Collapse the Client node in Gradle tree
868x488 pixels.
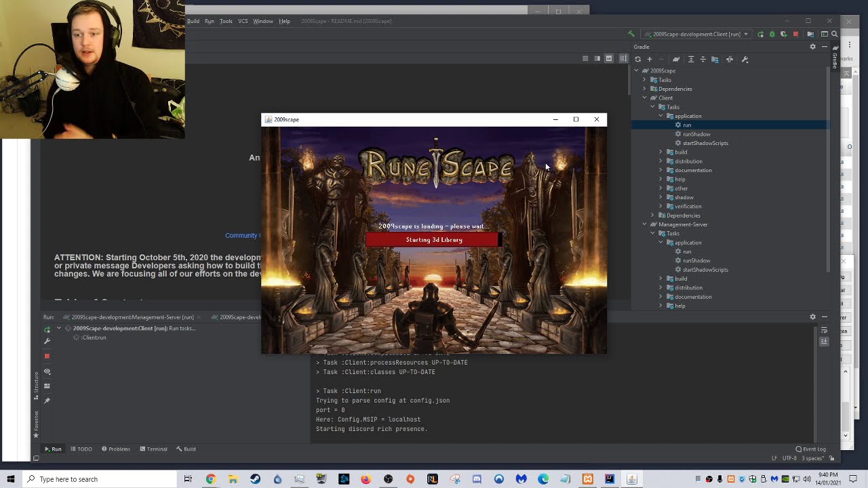645,98
